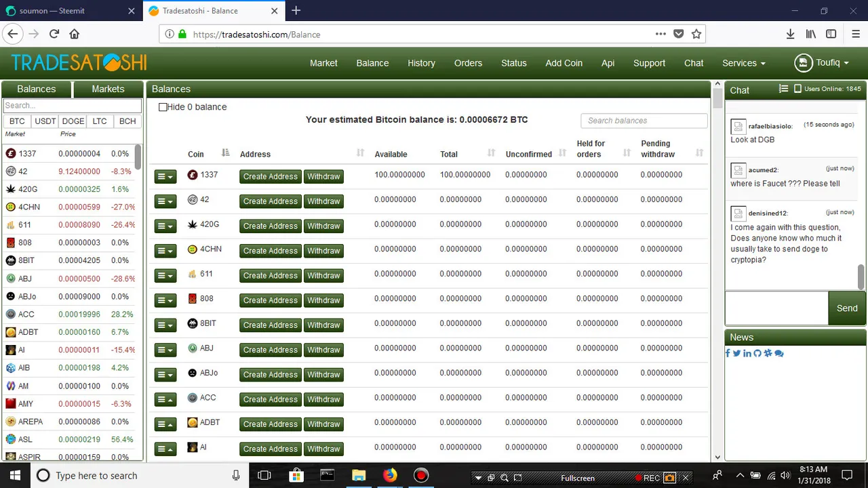Click the 1337 coin icon in balances table
The image size is (868, 488).
tap(193, 175)
